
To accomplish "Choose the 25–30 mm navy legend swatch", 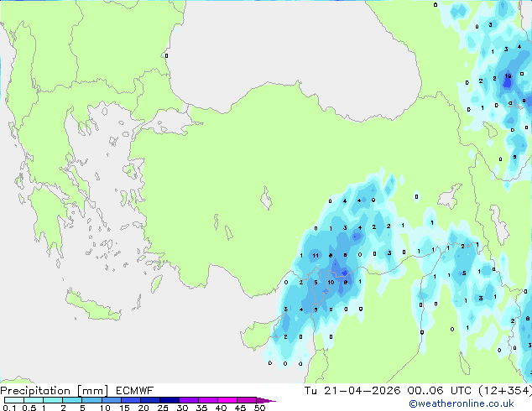I will click(x=170, y=400).
